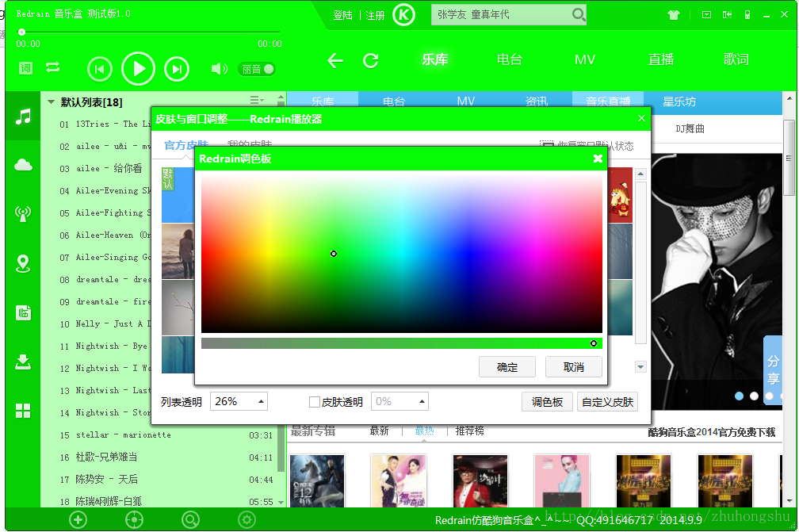This screenshot has width=799, height=532.
Task: Select the 乐库 main tab
Action: 434,59
